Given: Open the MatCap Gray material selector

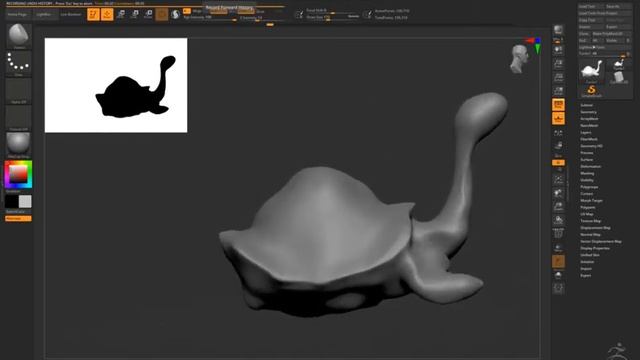Looking at the screenshot, I should [19, 145].
